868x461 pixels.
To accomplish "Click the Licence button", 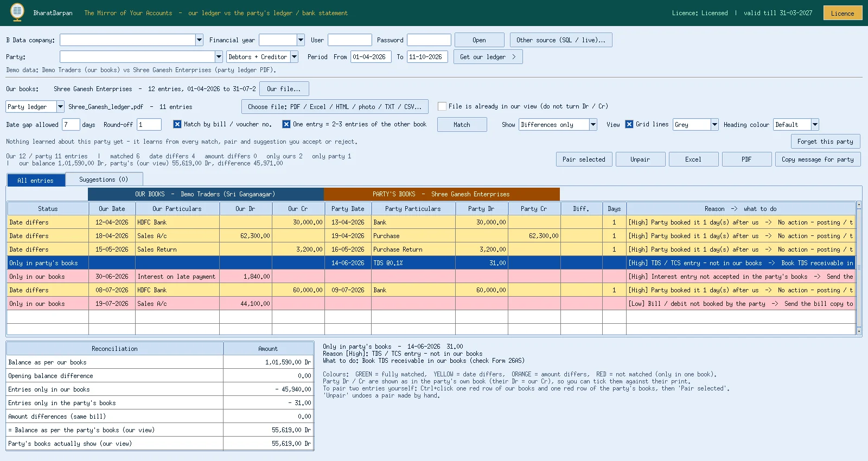I will [x=843, y=13].
